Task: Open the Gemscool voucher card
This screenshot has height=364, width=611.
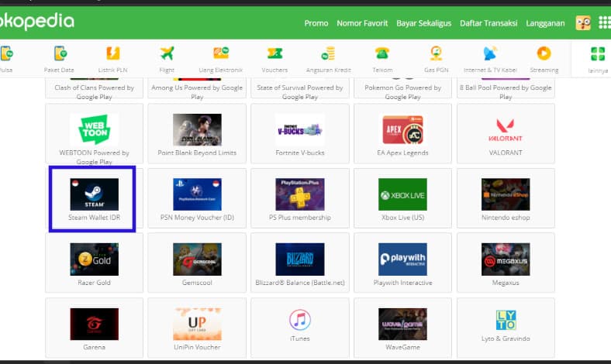Action: [x=197, y=263]
